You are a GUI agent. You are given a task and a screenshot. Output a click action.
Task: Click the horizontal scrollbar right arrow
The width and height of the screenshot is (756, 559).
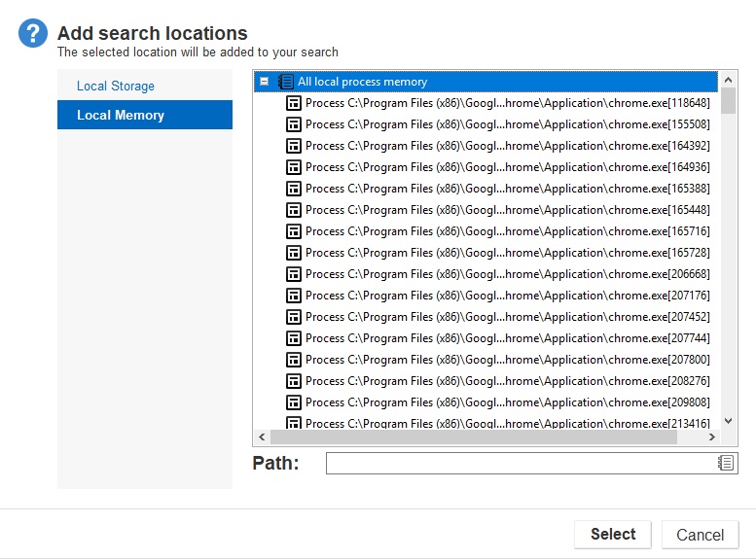713,437
